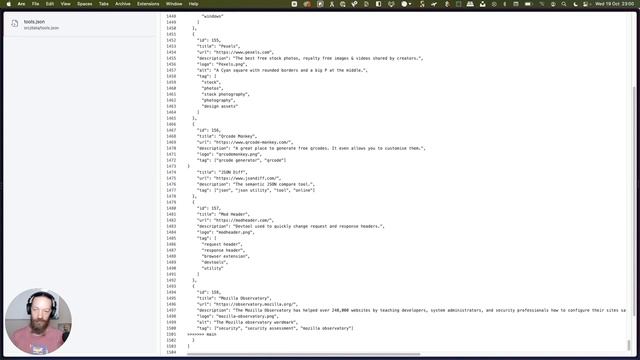The width and height of the screenshot is (640, 360).
Task: Click line number 1504
Action: click(171, 352)
